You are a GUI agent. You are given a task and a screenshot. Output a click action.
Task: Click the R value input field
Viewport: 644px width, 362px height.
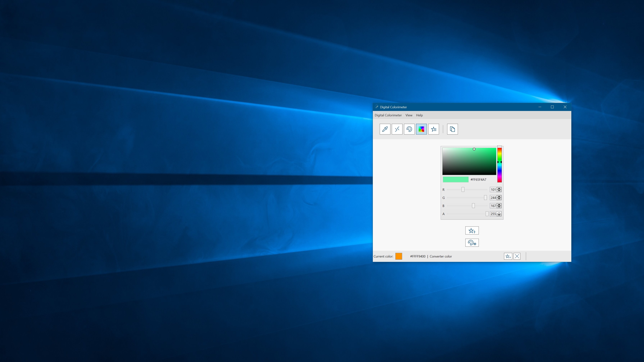(493, 190)
